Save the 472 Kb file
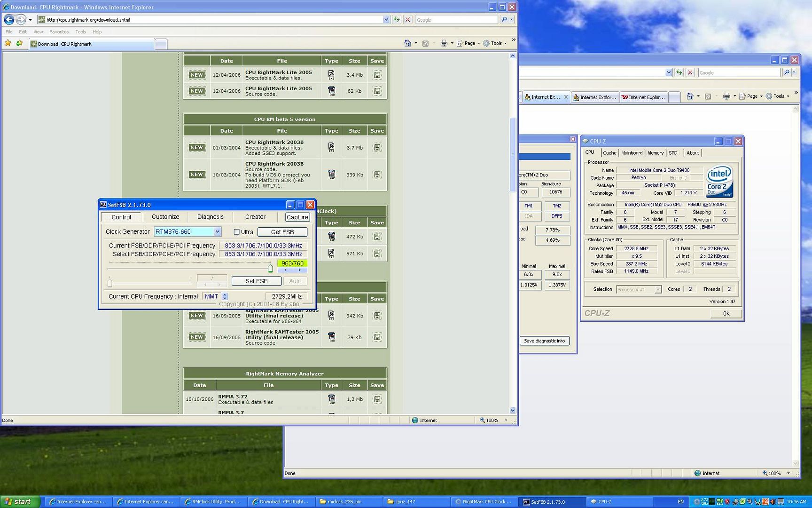 point(377,237)
